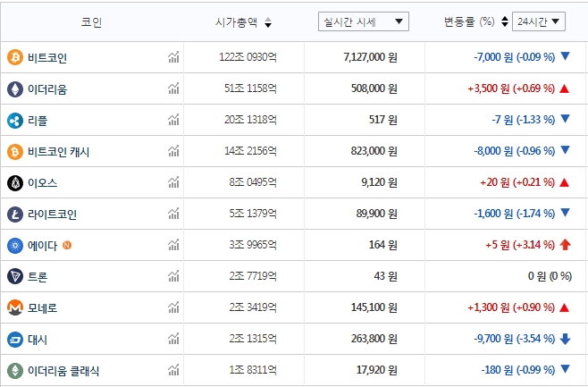Click the Ripple blue logo icon
588x387 pixels.
pos(14,121)
